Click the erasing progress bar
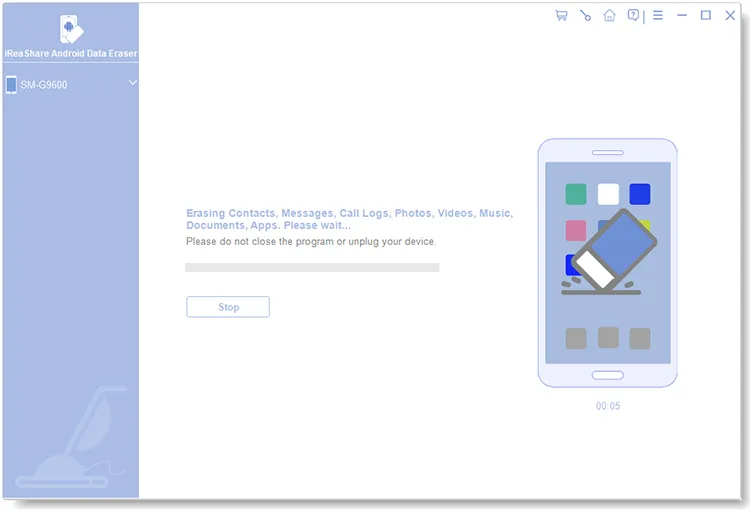Viewport: 750px width, 510px height. click(312, 267)
